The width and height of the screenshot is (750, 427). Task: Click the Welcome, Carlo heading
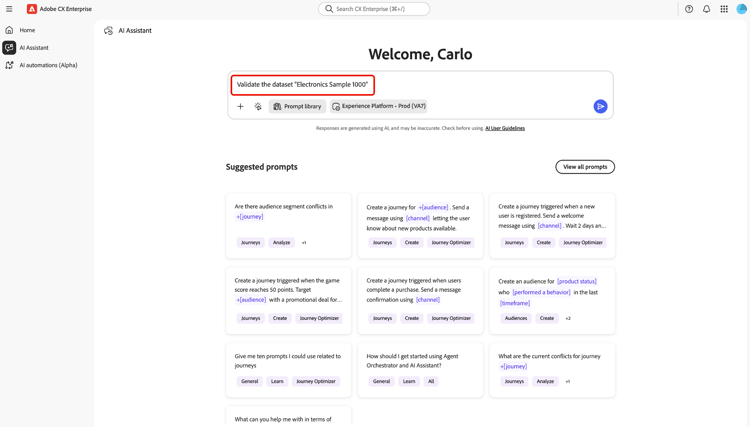(420, 54)
